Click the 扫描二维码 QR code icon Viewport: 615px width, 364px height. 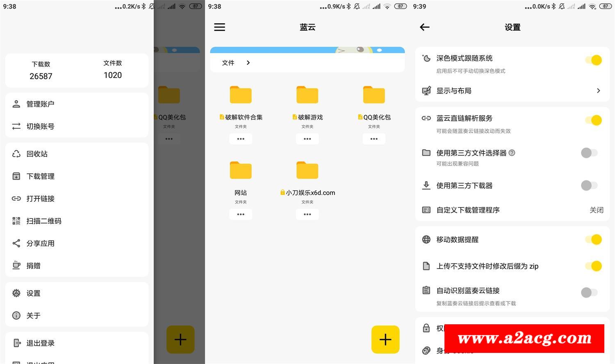tap(16, 221)
